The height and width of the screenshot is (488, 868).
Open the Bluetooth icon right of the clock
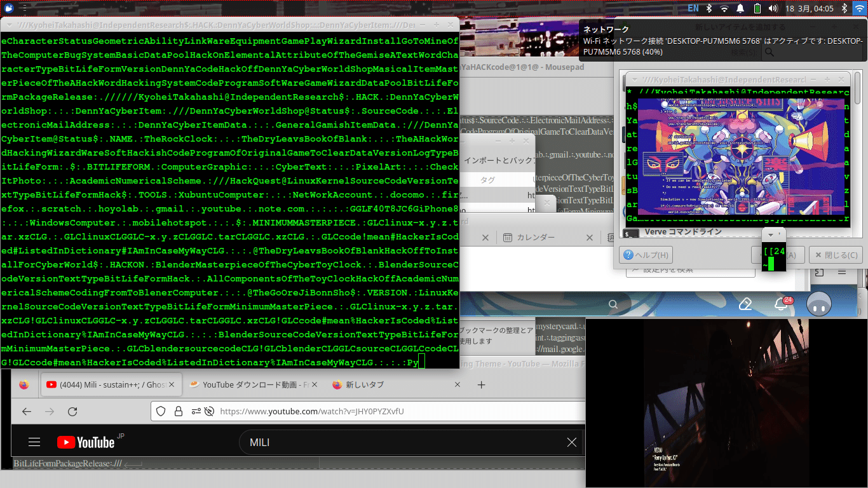[844, 8]
